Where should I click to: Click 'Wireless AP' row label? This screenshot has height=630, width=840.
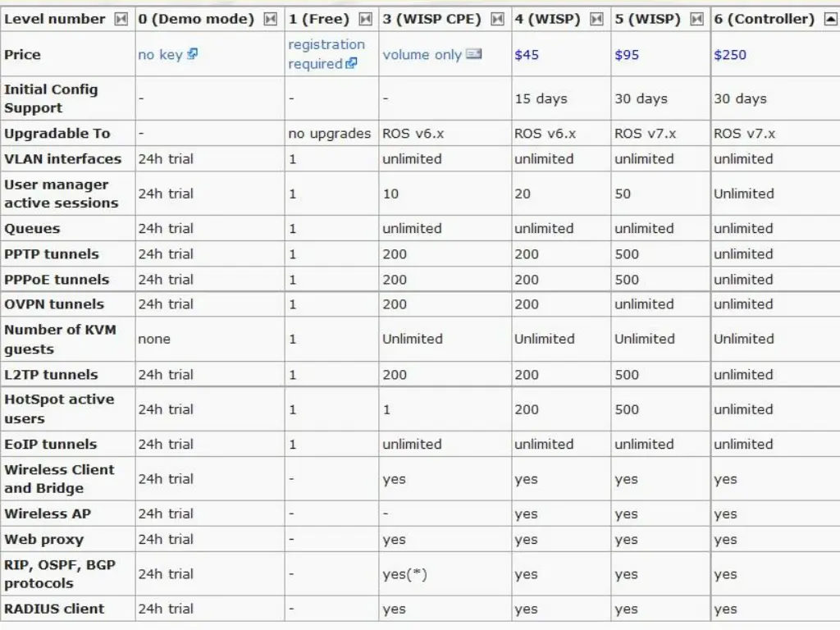pyautogui.click(x=48, y=514)
